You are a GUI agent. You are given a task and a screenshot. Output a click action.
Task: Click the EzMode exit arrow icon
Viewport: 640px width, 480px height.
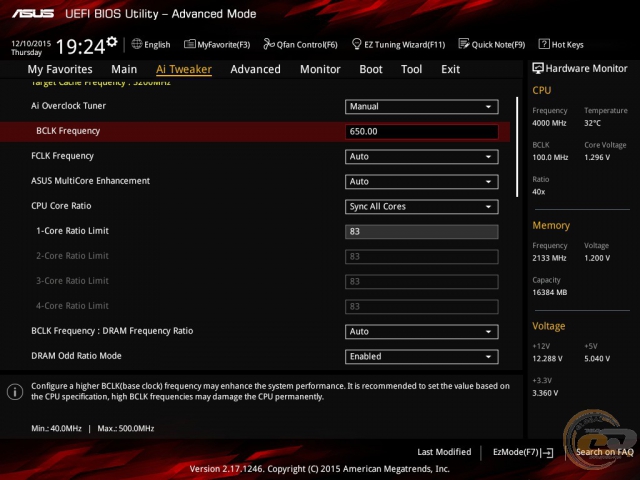coord(548,453)
